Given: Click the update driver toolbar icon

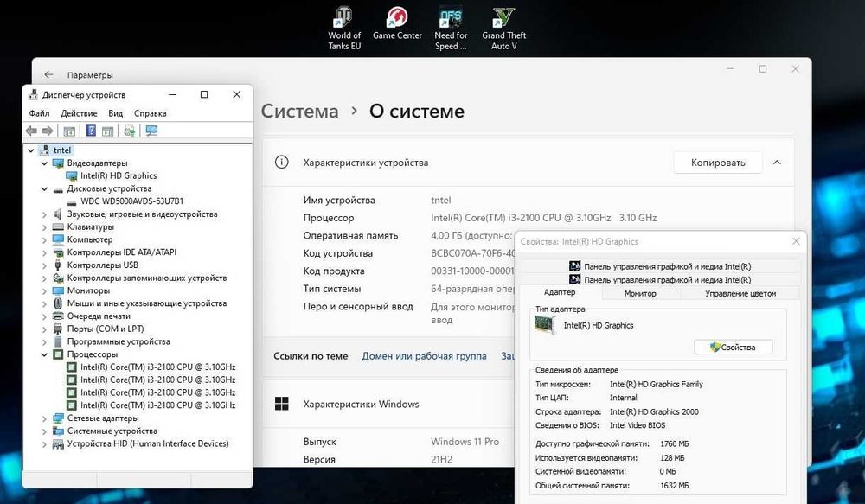Looking at the screenshot, I should (x=130, y=131).
